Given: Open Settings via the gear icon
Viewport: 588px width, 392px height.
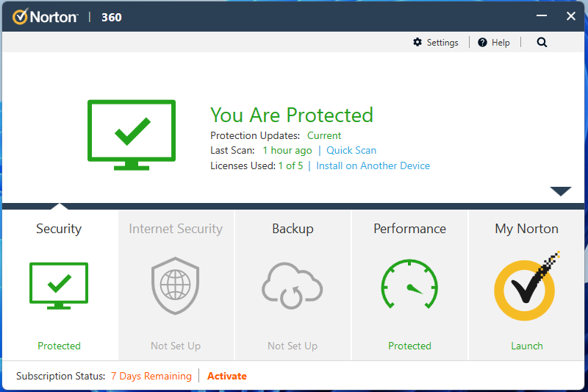Looking at the screenshot, I should (418, 43).
